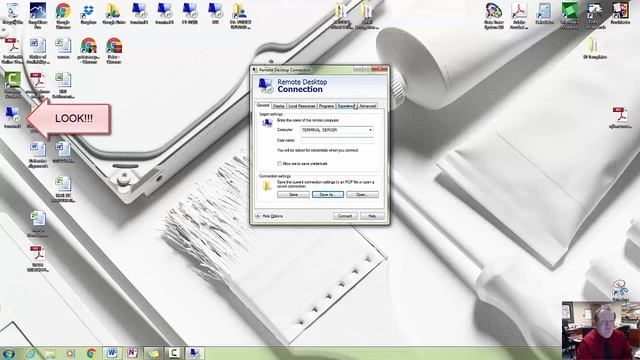
Task: Open the user folder shortcut at end of top icon row
Action: click(240, 16)
